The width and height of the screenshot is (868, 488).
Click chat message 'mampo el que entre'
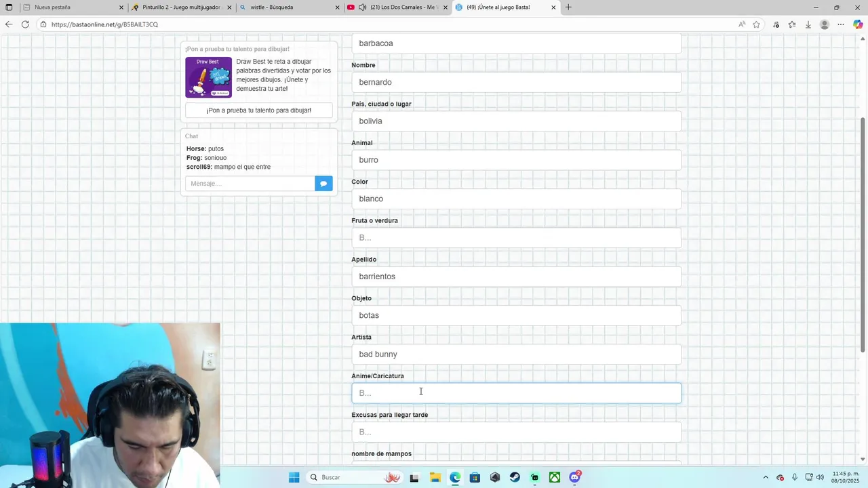[x=242, y=167]
